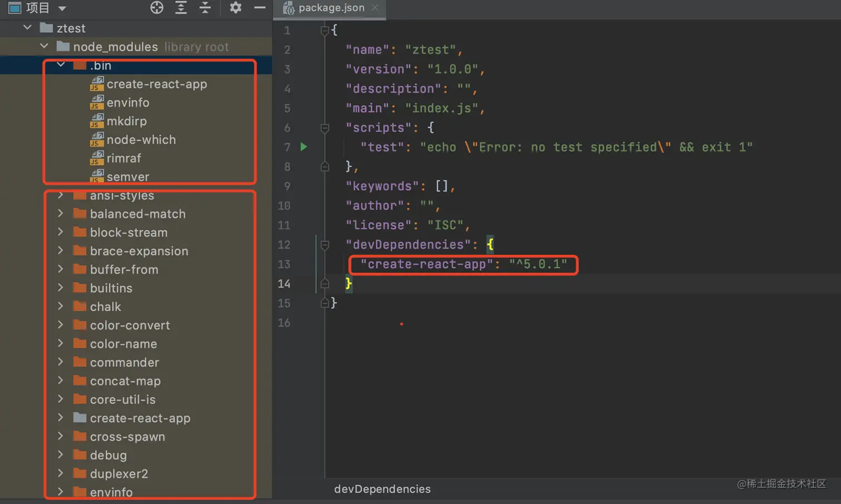Fold the devDependencies block in gutter

[x=325, y=245]
